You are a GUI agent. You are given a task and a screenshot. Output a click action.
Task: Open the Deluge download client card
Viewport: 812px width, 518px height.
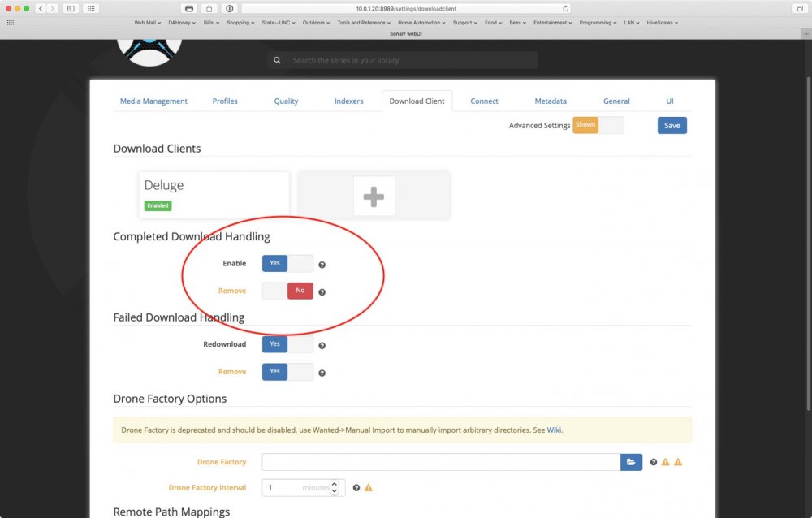click(214, 195)
